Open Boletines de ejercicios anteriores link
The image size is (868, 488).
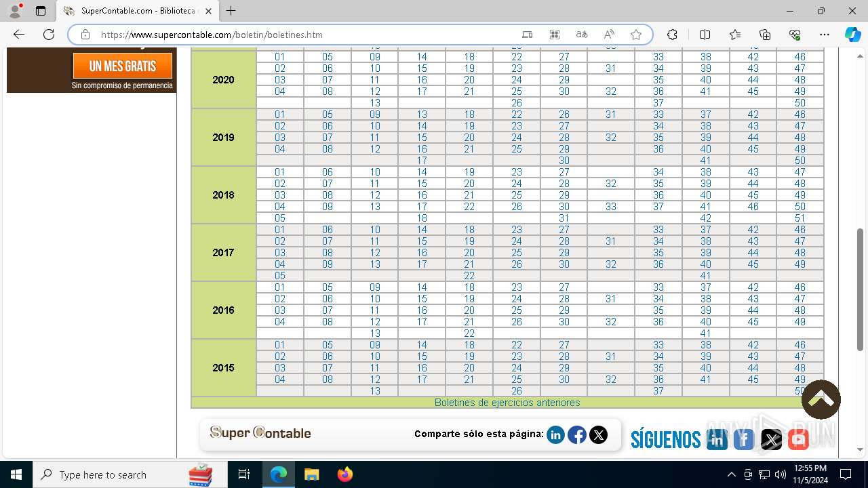(x=507, y=403)
